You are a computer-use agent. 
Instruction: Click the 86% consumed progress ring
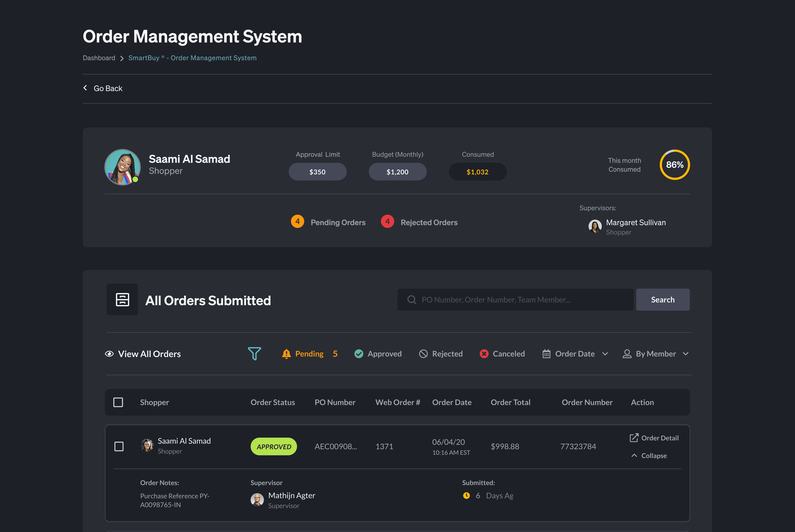pos(674,165)
